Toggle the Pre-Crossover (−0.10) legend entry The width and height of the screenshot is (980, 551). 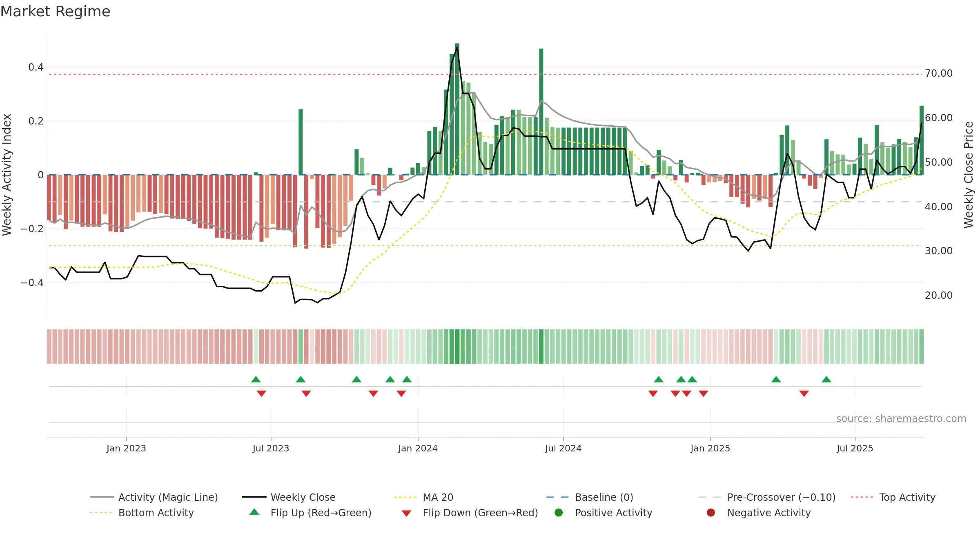[x=767, y=497]
